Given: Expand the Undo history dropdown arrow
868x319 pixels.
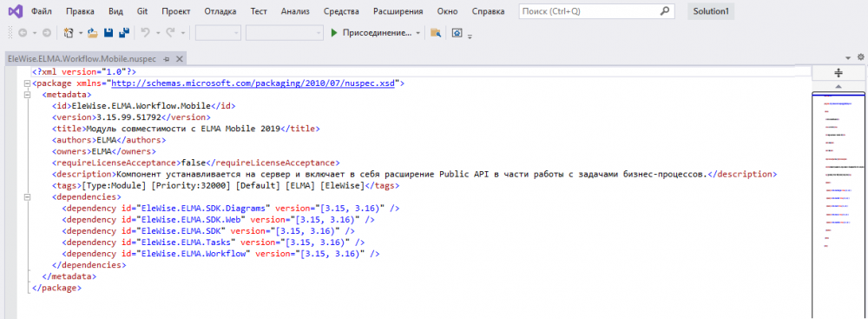Looking at the screenshot, I should click(x=158, y=33).
